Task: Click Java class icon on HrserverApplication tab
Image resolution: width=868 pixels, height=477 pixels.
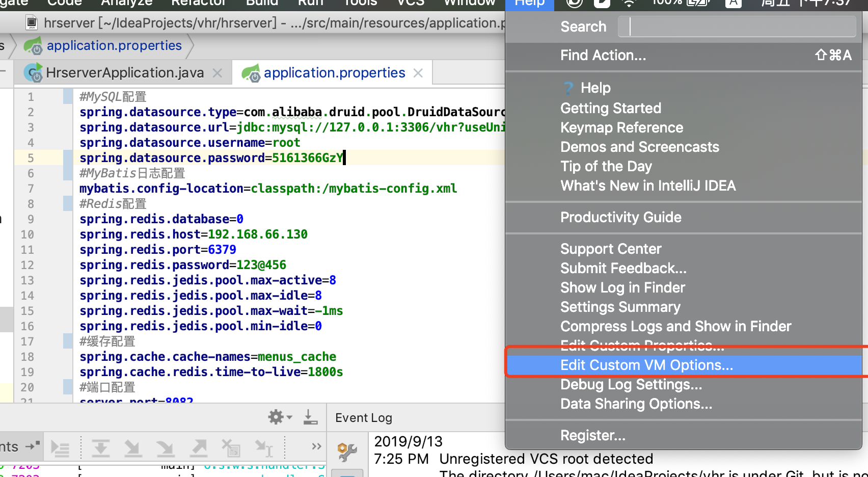Action: tap(34, 73)
